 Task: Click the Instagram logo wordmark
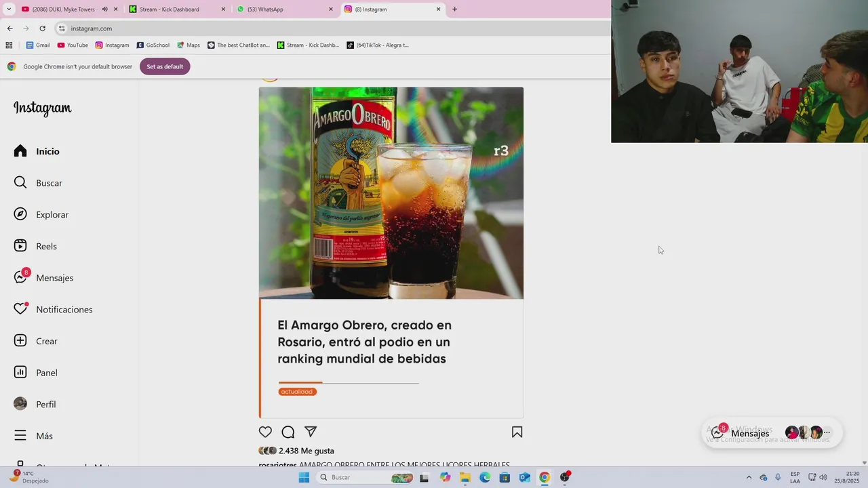click(x=42, y=108)
